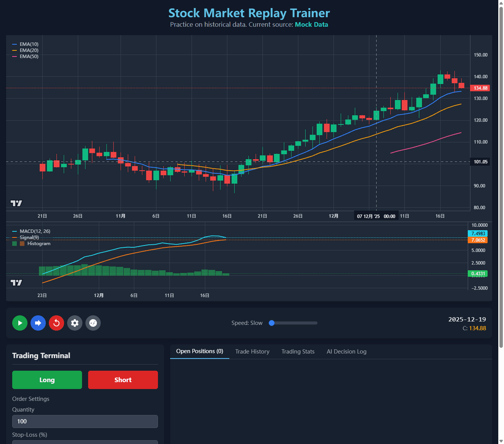Open a Short position
This screenshot has width=504, height=444.
tap(123, 380)
